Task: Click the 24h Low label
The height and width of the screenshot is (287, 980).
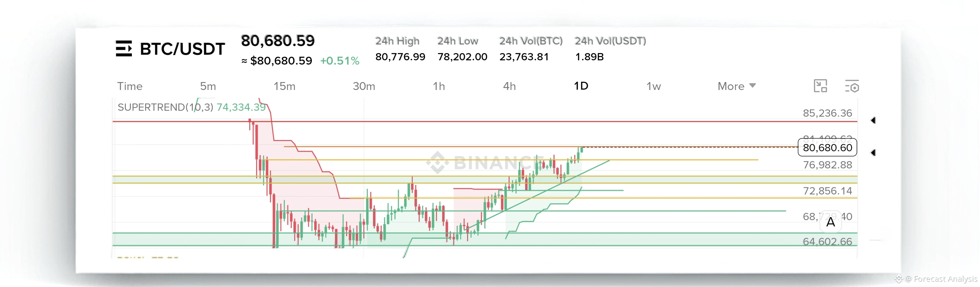Action: point(458,41)
